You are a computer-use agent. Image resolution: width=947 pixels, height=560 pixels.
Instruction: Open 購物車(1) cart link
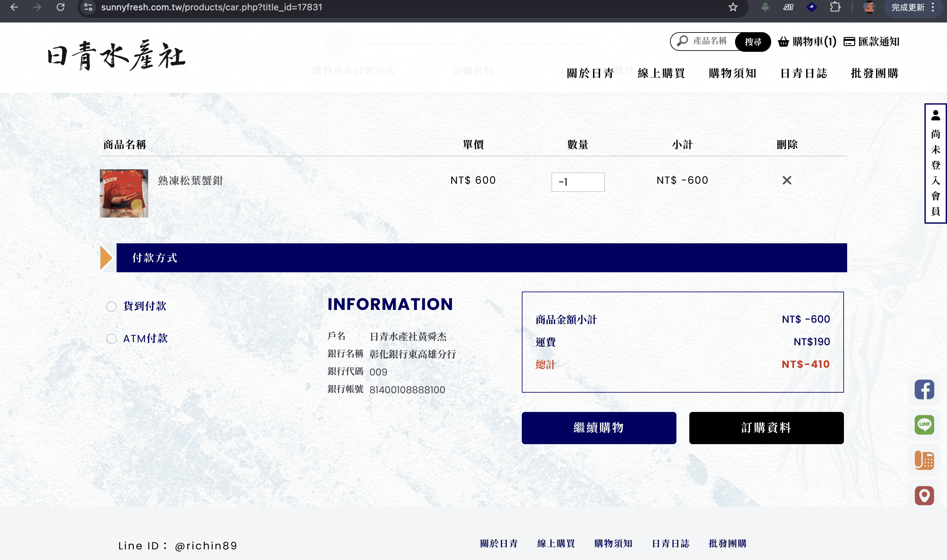point(807,42)
